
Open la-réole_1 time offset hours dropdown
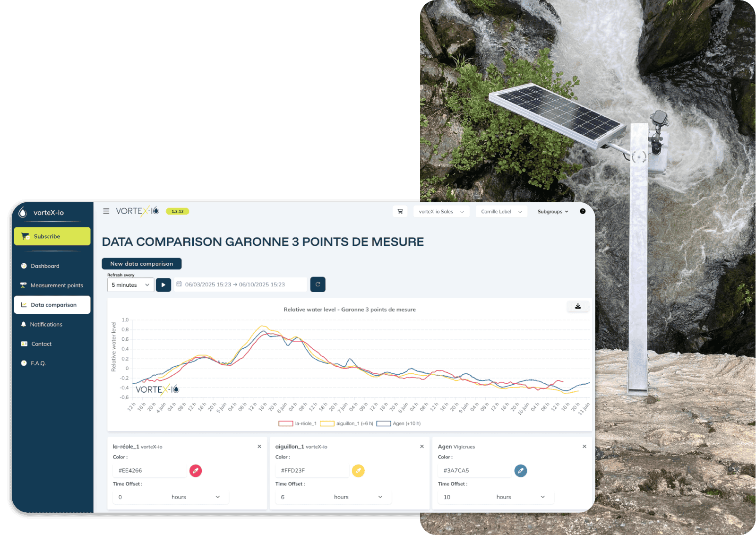click(196, 497)
